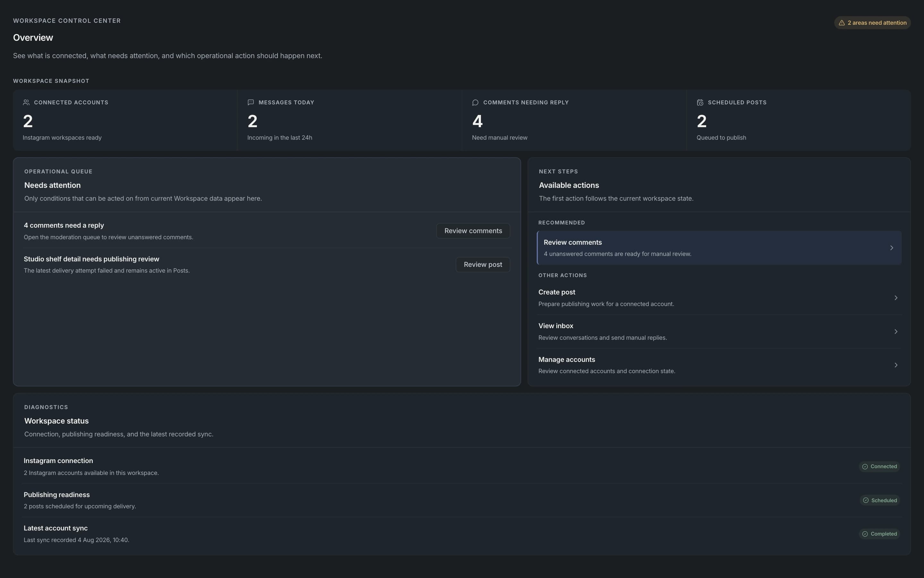Click '2 posts scheduled for upcoming delivery.'
The height and width of the screenshot is (578, 924).
click(80, 506)
